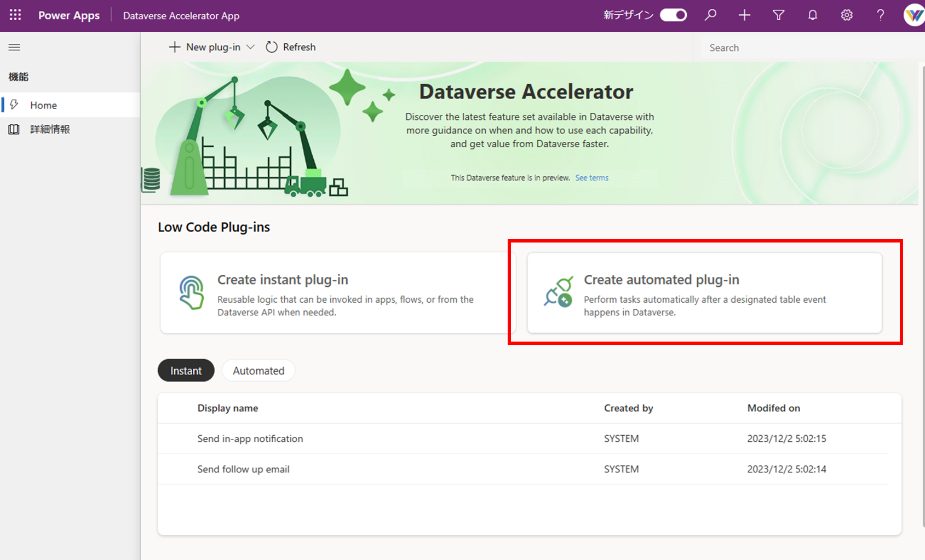Click Dataverse Accelerator App name in header
The image size is (925, 560).
click(x=181, y=16)
